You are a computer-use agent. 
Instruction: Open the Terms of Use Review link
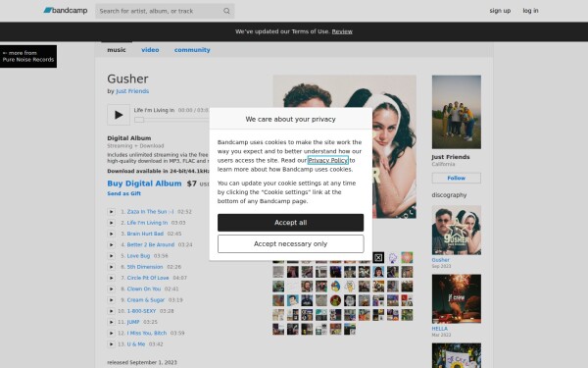[342, 31]
